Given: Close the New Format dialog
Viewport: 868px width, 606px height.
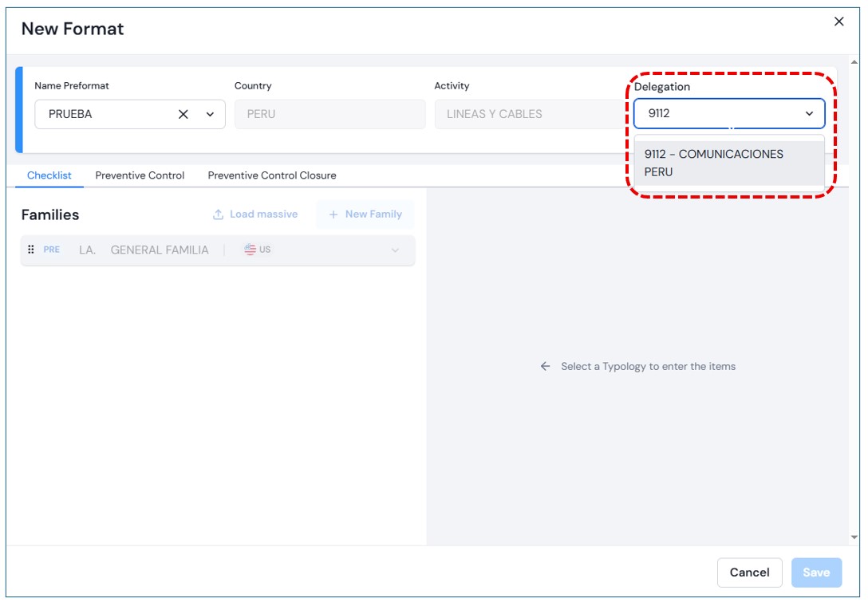Looking at the screenshot, I should click(838, 22).
